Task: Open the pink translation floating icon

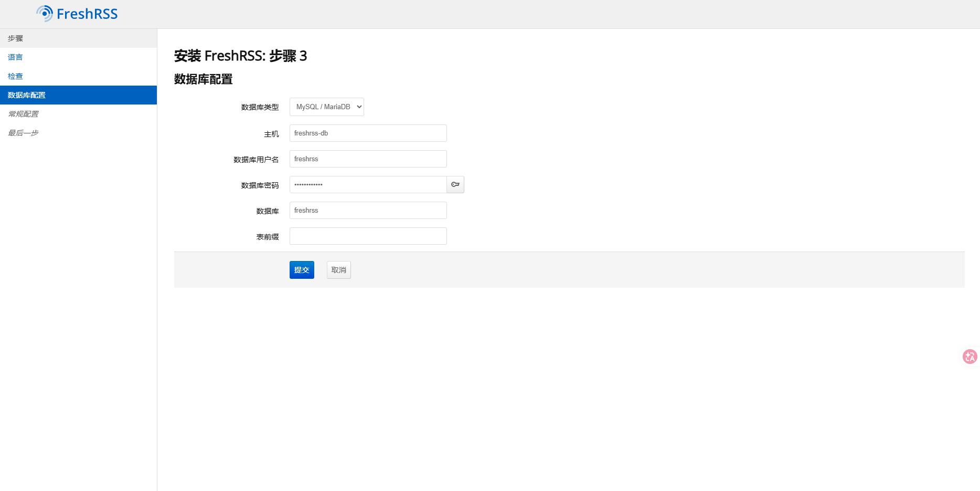Action: tap(970, 357)
